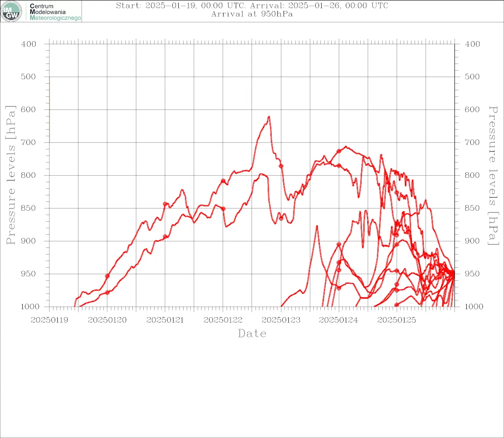Click the right axis 600 label
The height and width of the screenshot is (438, 504).
472,109
